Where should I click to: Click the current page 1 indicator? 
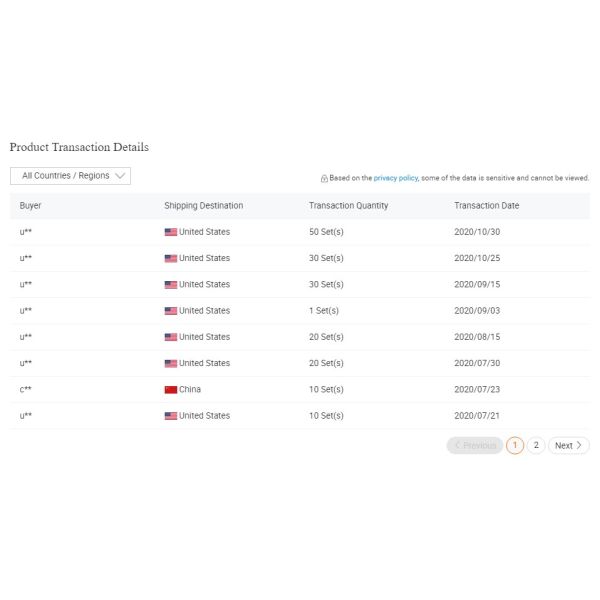(x=515, y=445)
